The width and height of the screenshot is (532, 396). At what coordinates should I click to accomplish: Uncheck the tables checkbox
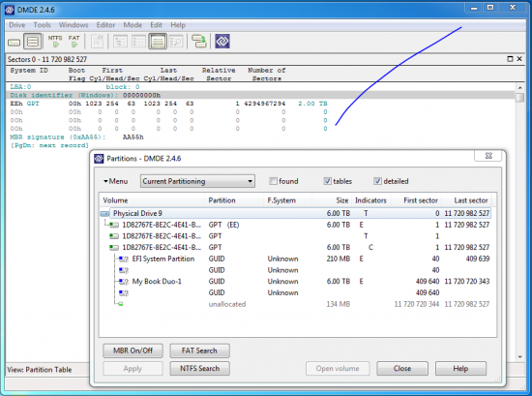(327, 181)
